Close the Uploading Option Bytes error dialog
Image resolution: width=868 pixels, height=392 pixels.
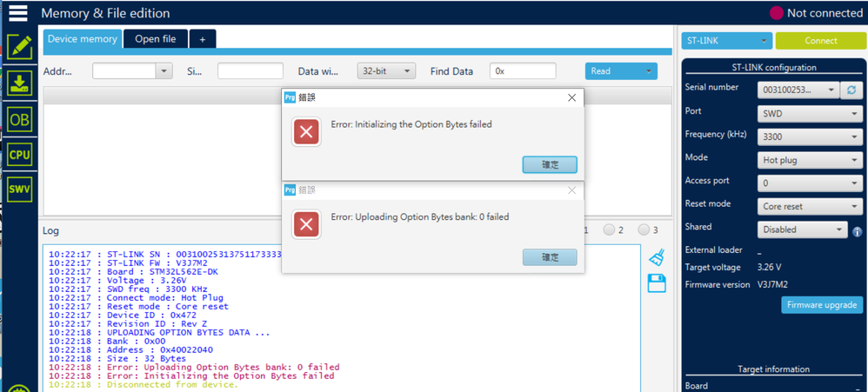point(571,190)
